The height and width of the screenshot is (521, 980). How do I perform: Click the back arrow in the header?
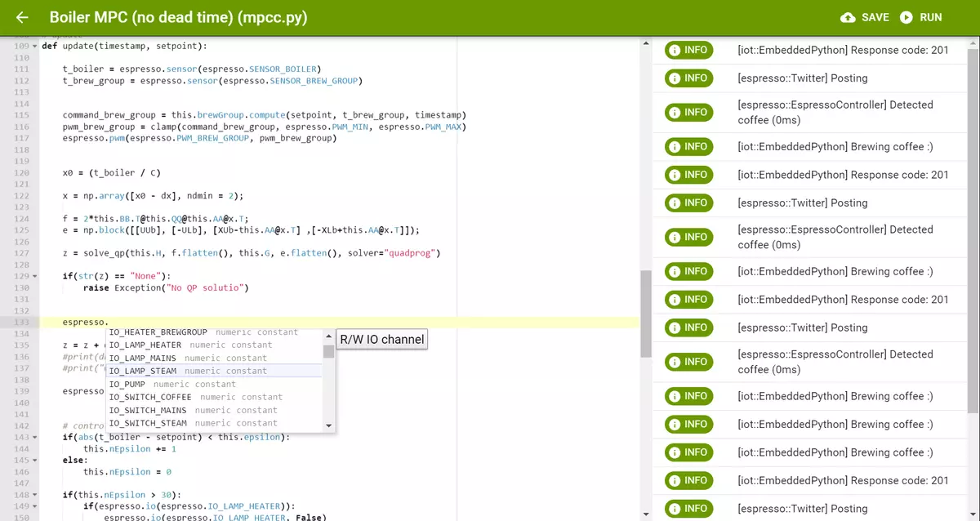click(21, 17)
